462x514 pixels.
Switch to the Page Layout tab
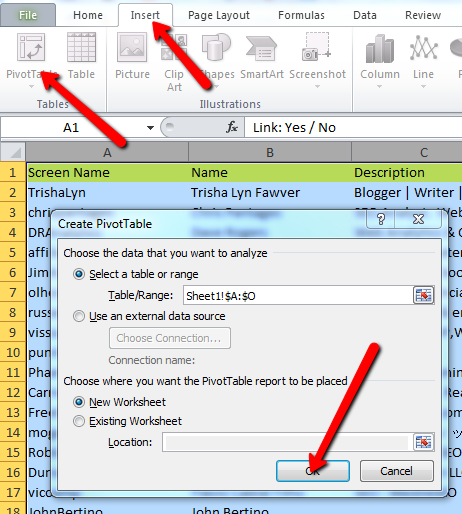pos(219,15)
